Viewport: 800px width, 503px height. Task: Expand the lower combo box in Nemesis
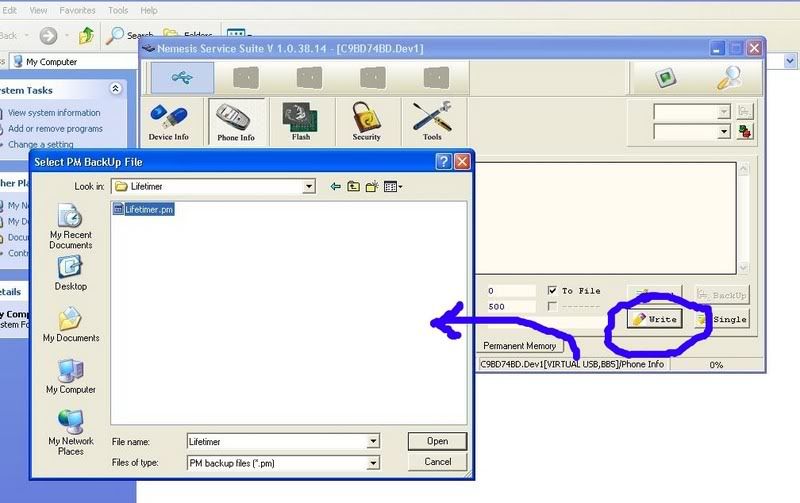click(x=723, y=132)
